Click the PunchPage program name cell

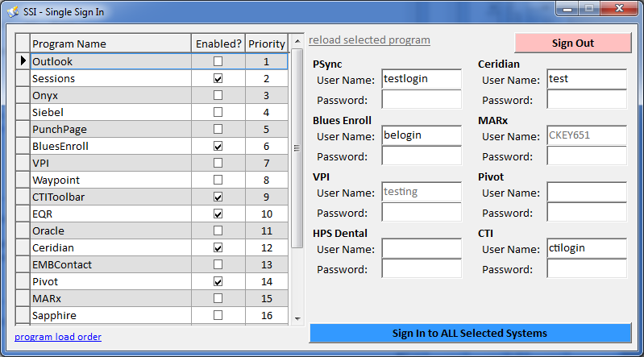[110, 129]
